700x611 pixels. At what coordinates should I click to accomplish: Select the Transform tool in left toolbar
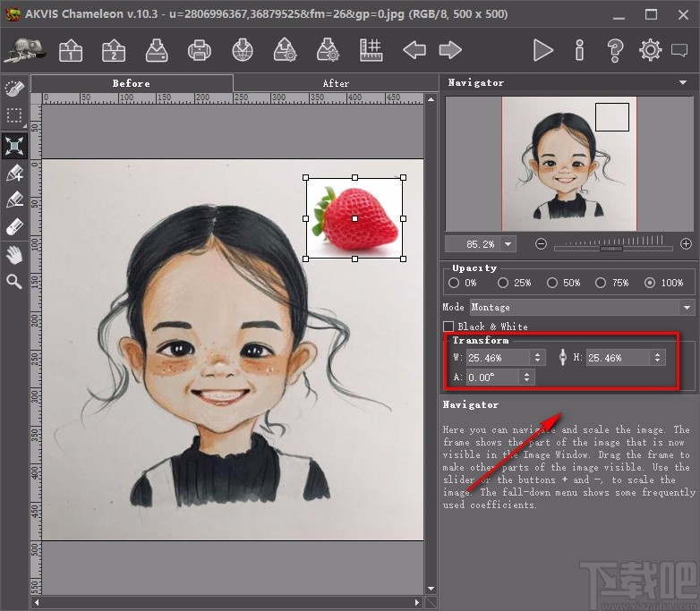tap(14, 145)
